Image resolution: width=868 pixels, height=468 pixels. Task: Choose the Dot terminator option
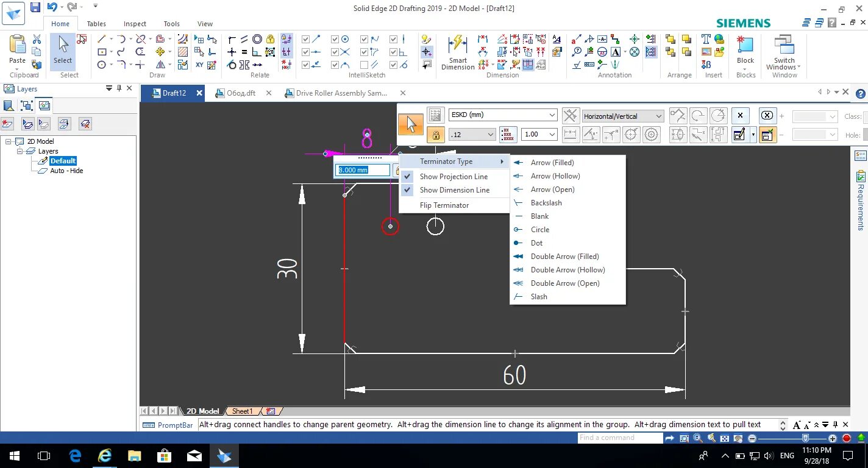coord(567,243)
